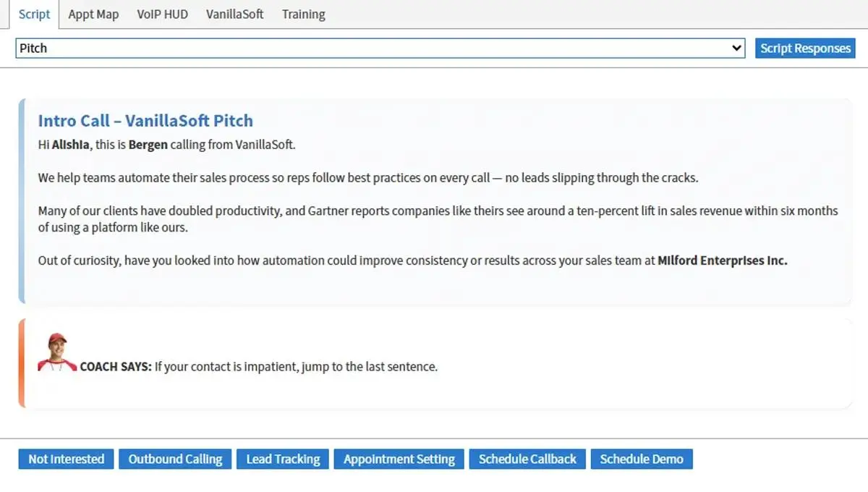Image resolution: width=868 pixels, height=492 pixels.
Task: Click the "Many of our clients" paragraph
Action: (438, 219)
